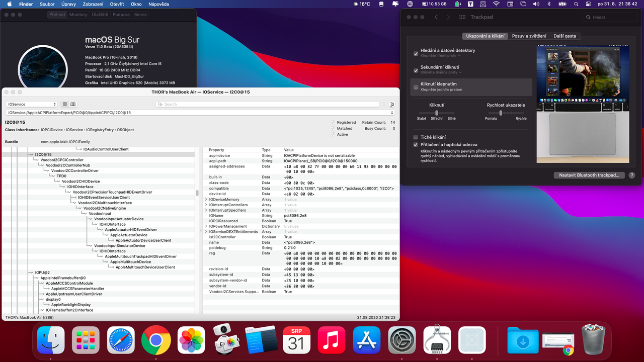Select Podpora in About This Mac

[x=121, y=15]
